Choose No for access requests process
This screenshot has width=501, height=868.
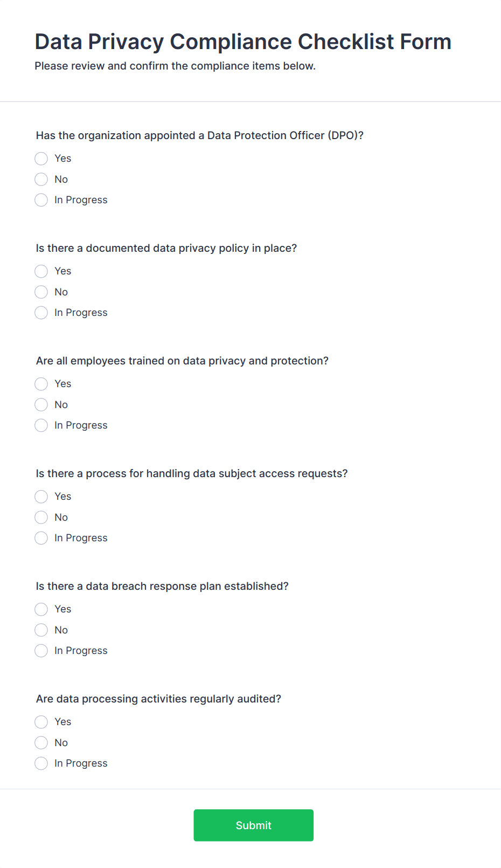pos(41,517)
